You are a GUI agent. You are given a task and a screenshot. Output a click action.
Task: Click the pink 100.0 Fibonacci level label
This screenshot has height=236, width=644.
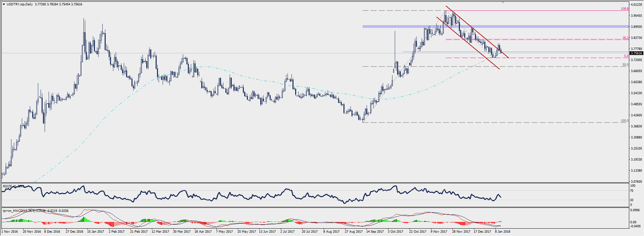[625, 9]
